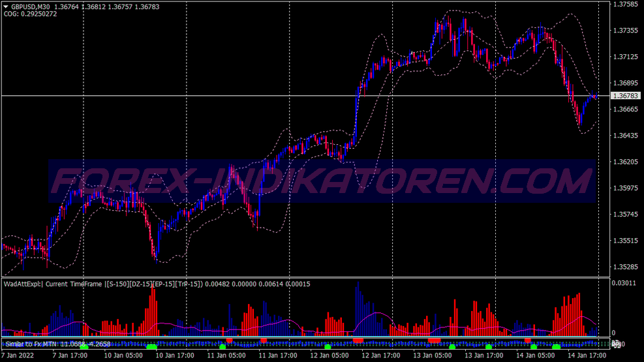The height and width of the screenshot is (362, 644).
Task: Click the 1.37355 price scale label
Action: pos(626,31)
